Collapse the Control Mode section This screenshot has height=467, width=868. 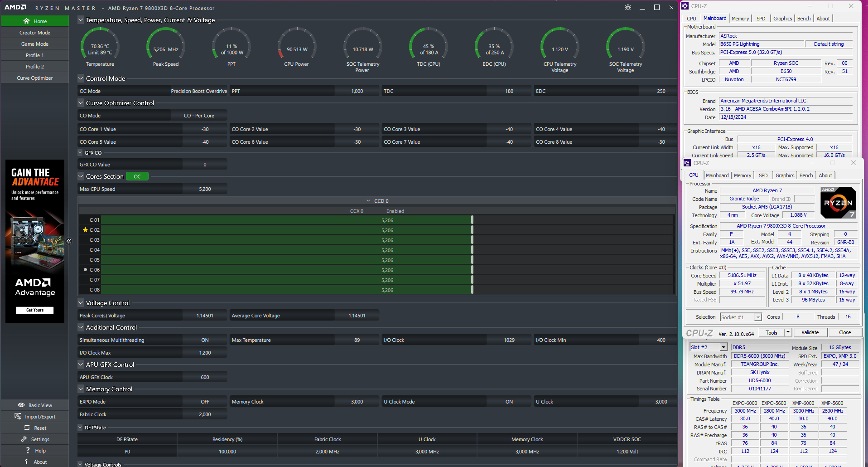click(81, 78)
